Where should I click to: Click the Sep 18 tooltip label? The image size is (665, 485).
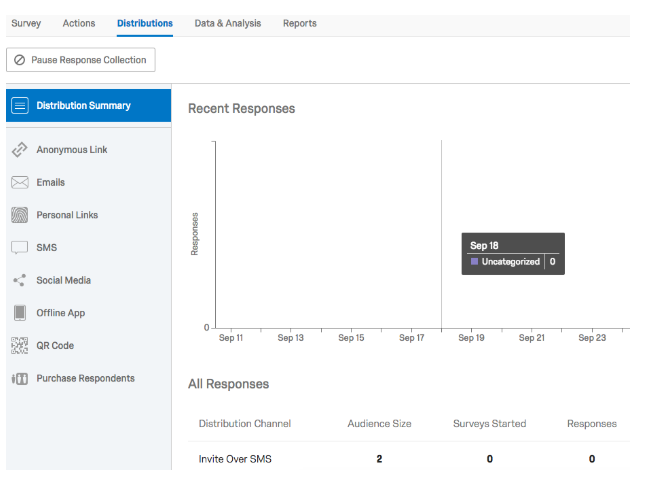[484, 245]
